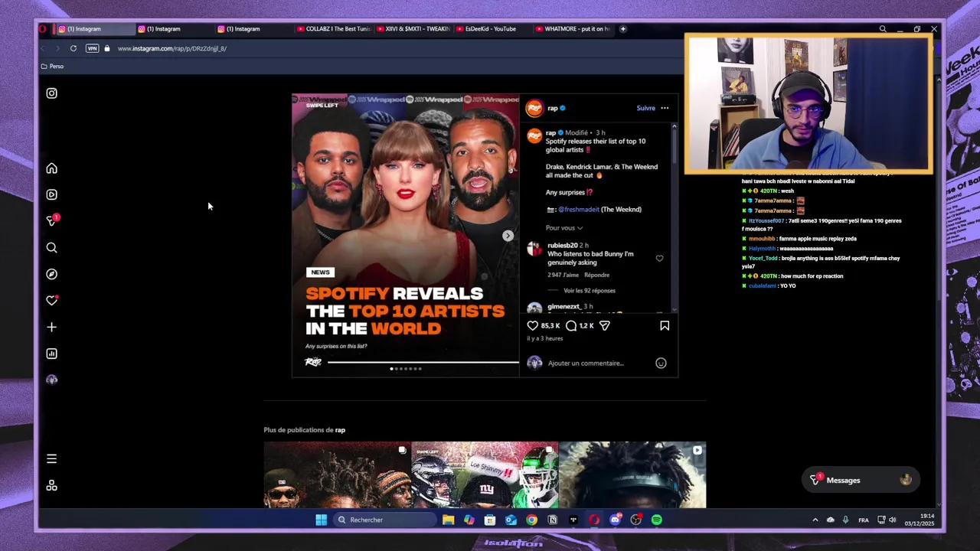Viewport: 980px width, 551px height.
Task: Open the '85,3 K' likes count
Action: [550, 326]
